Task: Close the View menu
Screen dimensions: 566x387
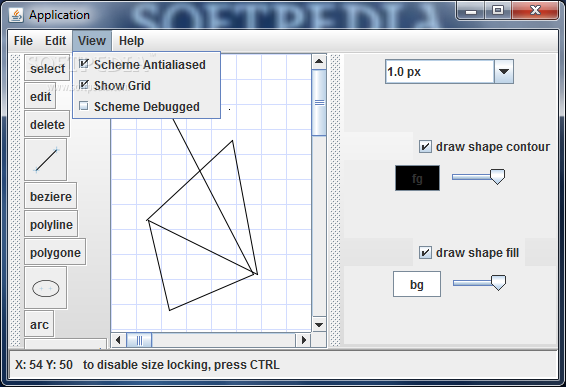Action: 92,41
